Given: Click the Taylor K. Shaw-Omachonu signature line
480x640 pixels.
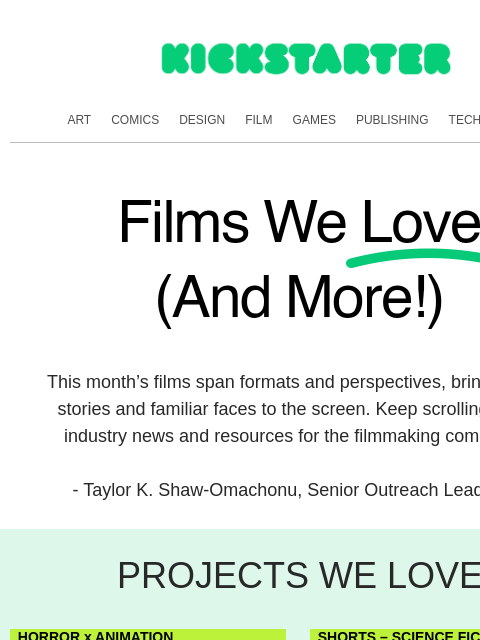Looking at the screenshot, I should coord(276,490).
